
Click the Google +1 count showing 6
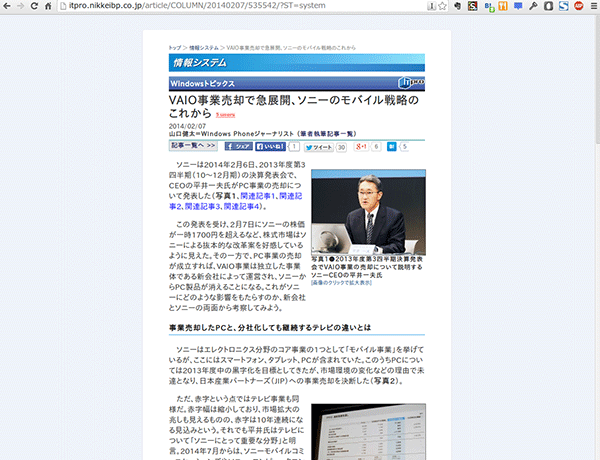[x=376, y=147]
